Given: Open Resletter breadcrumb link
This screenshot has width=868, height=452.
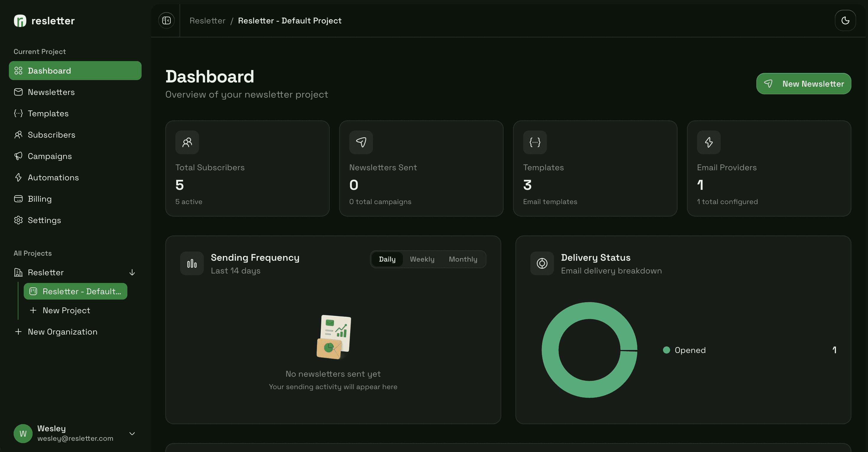Looking at the screenshot, I should tap(207, 20).
